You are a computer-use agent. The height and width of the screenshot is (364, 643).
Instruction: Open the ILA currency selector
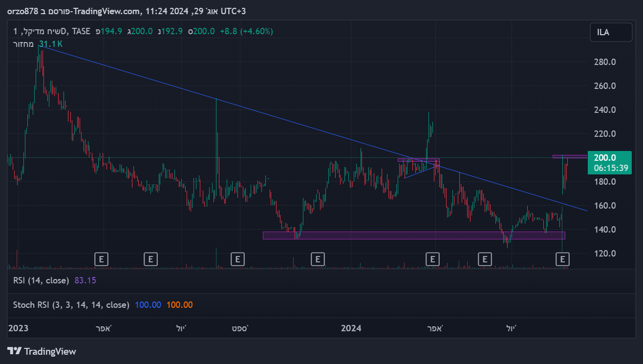click(x=611, y=33)
